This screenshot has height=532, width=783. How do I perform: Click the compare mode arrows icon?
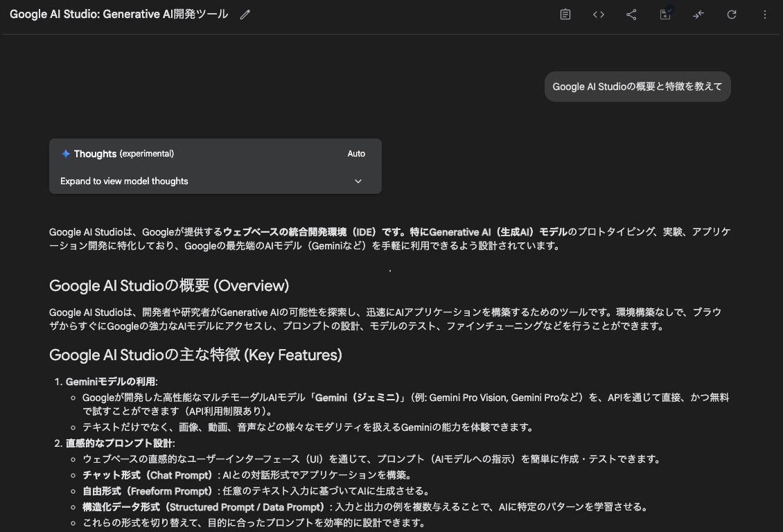pos(698,15)
